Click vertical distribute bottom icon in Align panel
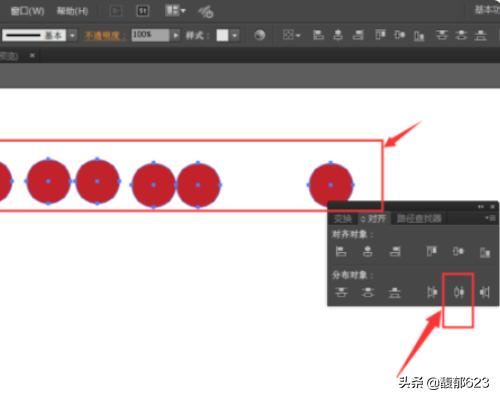Screen dimensions: 500x400 (x=394, y=292)
